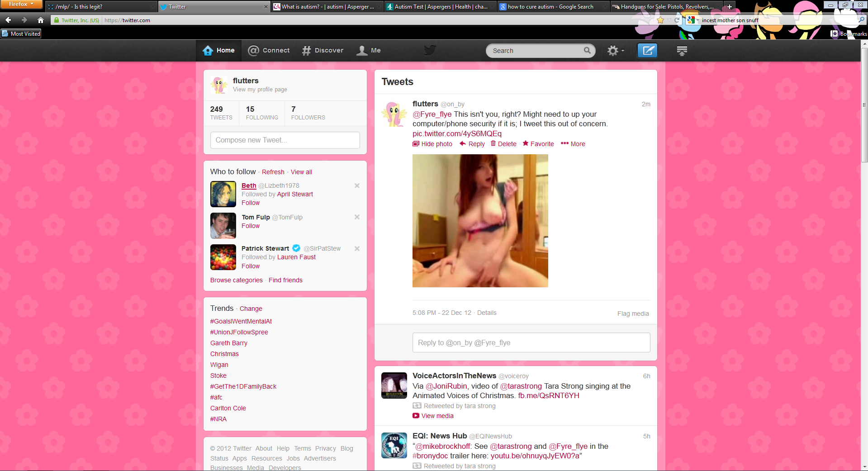This screenshot has height=471, width=868.
Task: Click the Home tab in Twitter navigation
Action: [219, 51]
